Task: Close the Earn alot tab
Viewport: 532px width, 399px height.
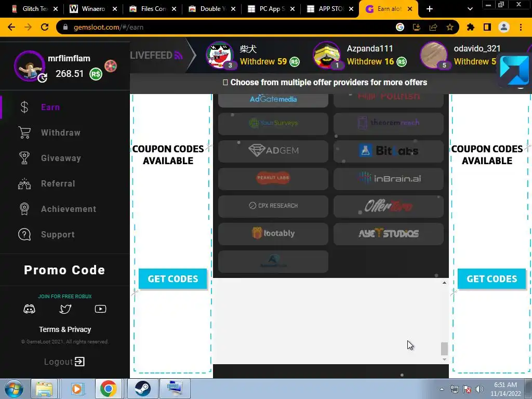Action: tap(410, 9)
